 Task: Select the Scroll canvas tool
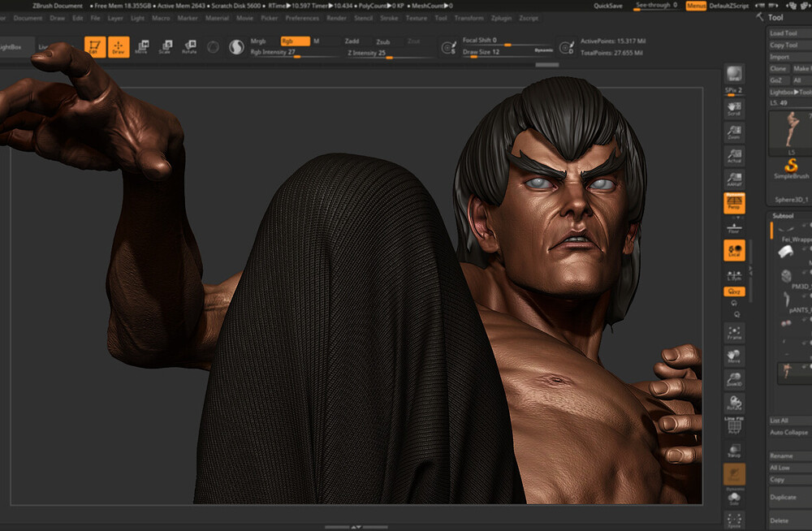(x=734, y=109)
